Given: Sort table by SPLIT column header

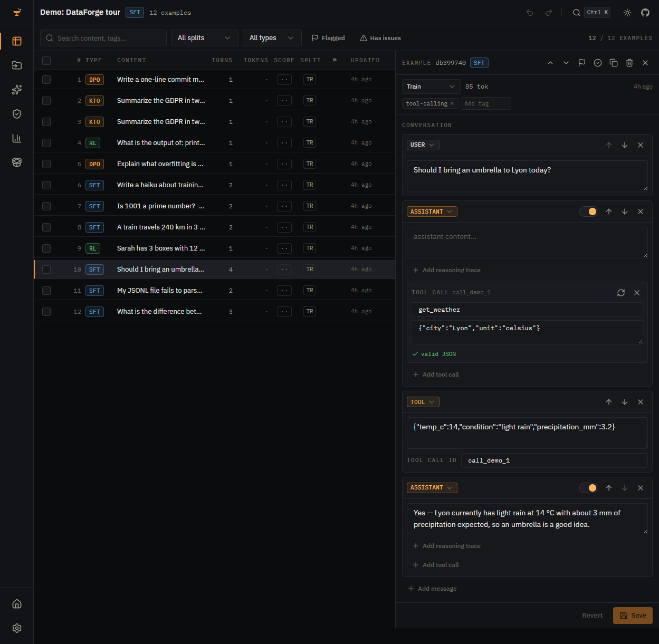Looking at the screenshot, I should click(x=311, y=61).
